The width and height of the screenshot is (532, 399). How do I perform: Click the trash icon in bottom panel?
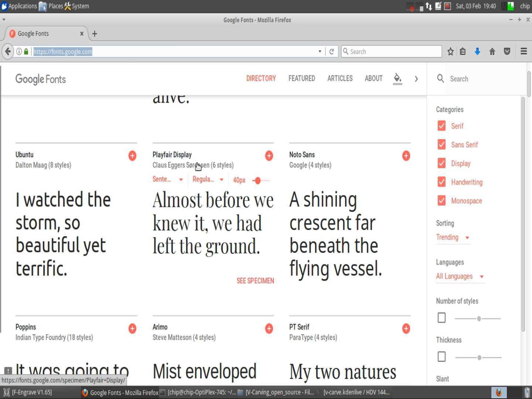click(x=527, y=392)
